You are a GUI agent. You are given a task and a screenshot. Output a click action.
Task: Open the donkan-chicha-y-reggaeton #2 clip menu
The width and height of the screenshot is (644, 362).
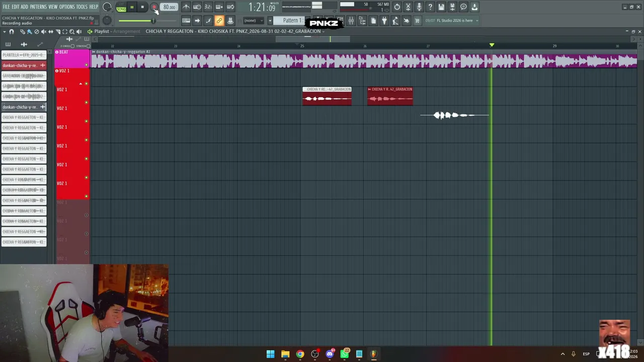(94, 52)
